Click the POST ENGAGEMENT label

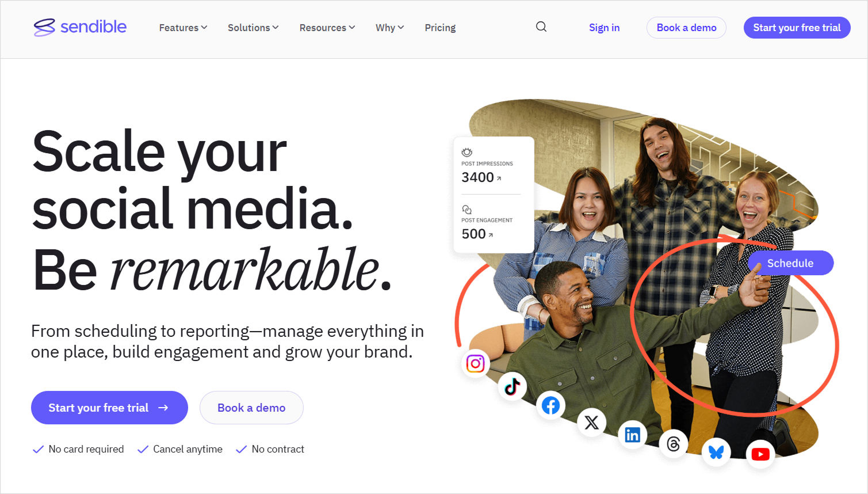coord(487,220)
